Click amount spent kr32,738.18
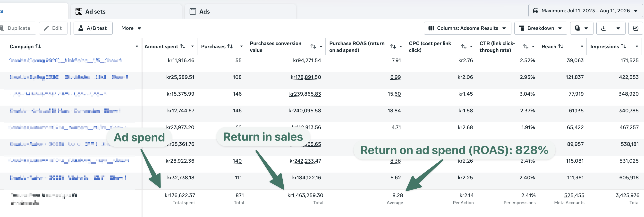The height and width of the screenshot is (217, 644). [x=180, y=178]
